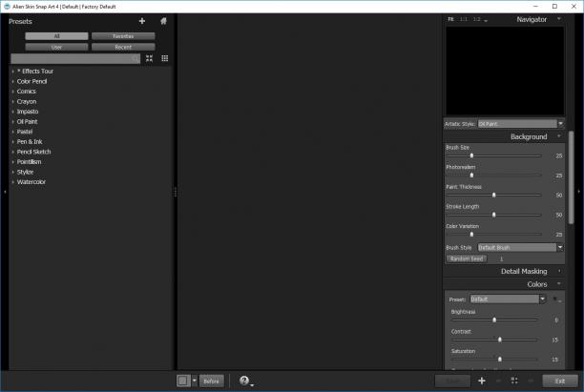Open the Artistic Style dropdown
The height and width of the screenshot is (392, 584).
pyautogui.click(x=521, y=124)
